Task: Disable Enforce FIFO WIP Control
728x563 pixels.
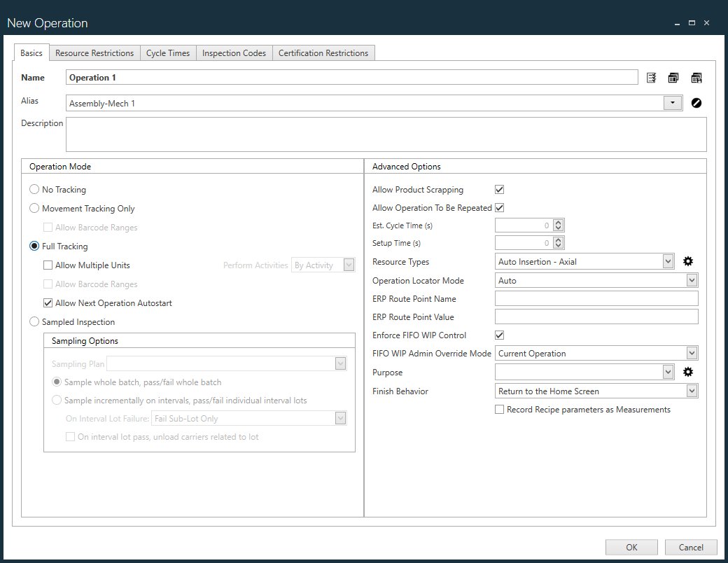Action: (500, 335)
